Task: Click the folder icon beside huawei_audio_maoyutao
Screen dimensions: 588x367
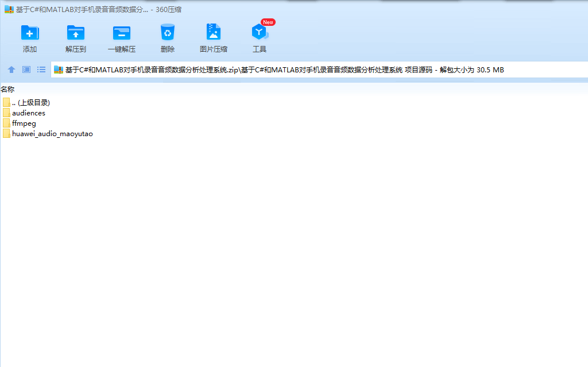Action: 6,134
